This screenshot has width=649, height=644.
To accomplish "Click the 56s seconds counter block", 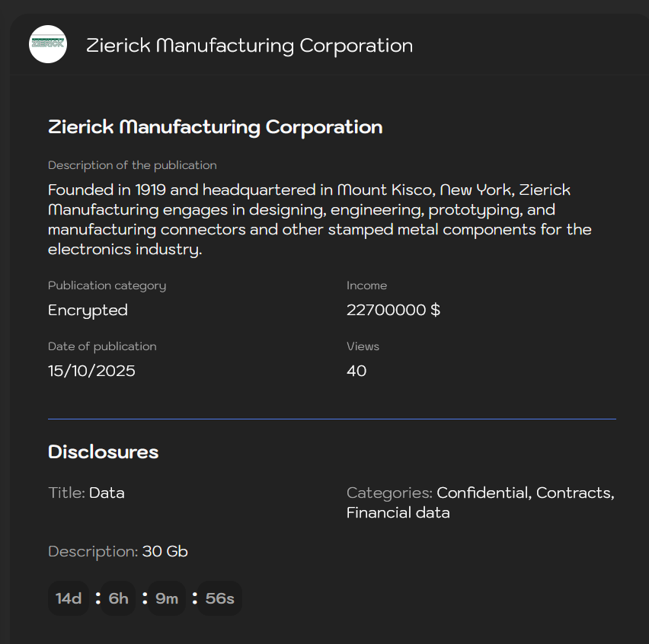I will coord(219,598).
